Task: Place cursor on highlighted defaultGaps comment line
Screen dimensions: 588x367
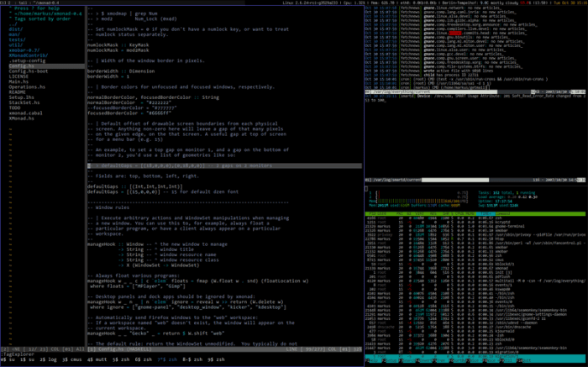Action: click(224, 165)
